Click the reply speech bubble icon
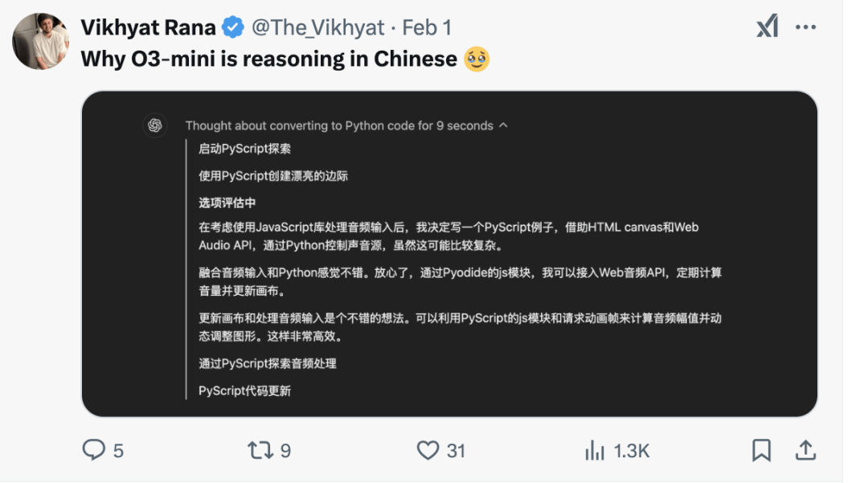The width and height of the screenshot is (868, 483). click(x=93, y=450)
